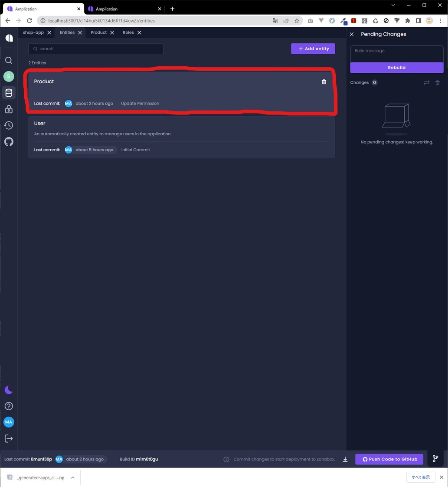The image size is (448, 487).
Task: Open the MA user profile avatar in the sidebar
Action: pos(9,422)
